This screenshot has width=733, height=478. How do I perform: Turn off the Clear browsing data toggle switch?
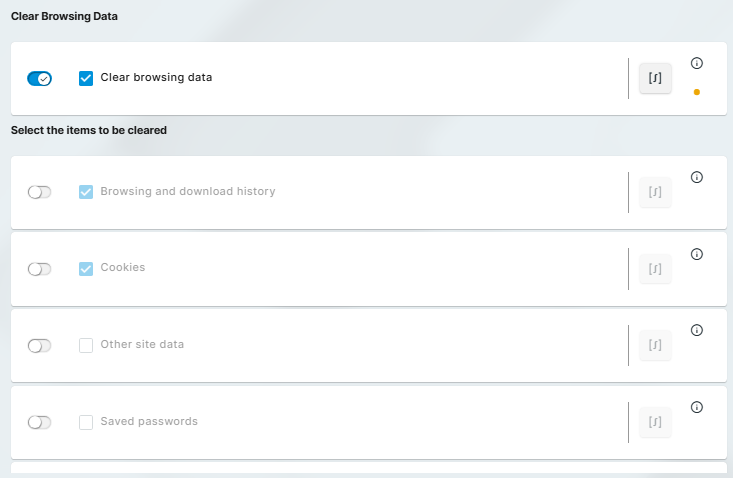(39, 78)
